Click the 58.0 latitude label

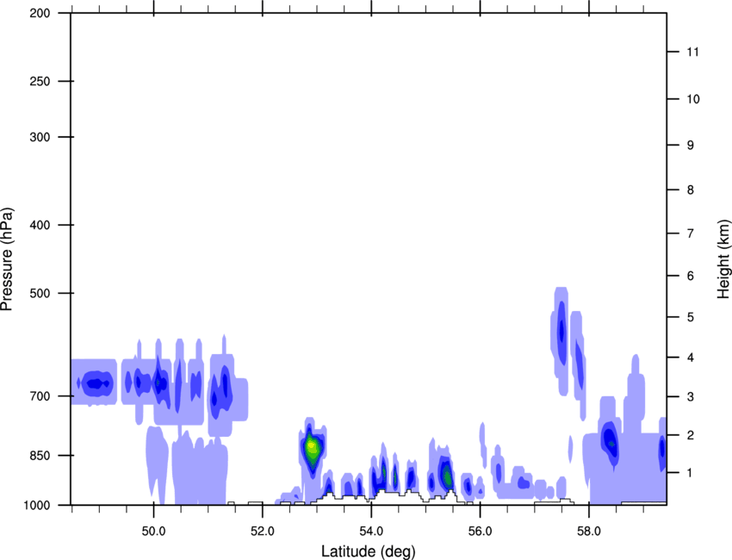tap(589, 532)
